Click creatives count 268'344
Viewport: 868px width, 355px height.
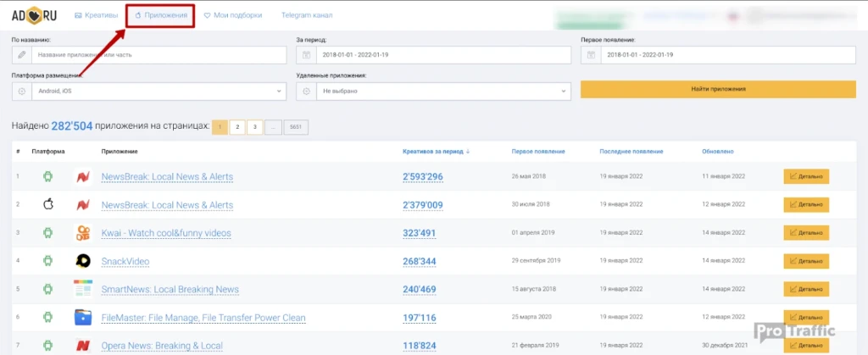pyautogui.click(x=419, y=262)
